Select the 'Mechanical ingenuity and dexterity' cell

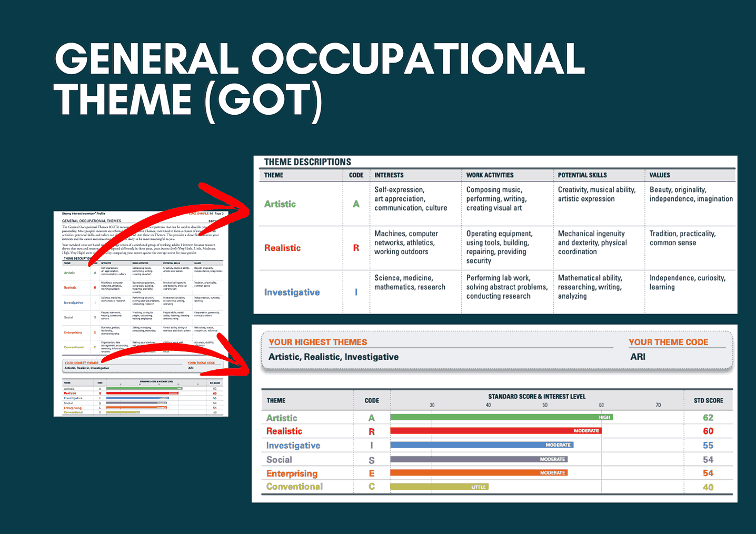592,243
